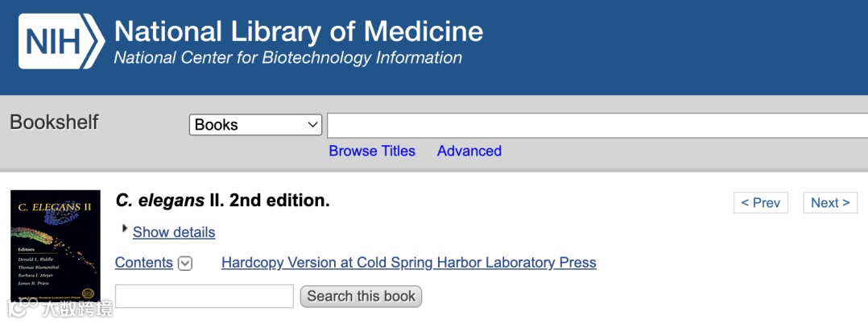Image resolution: width=868 pixels, height=324 pixels.
Task: Click the Show details link
Action: click(174, 232)
